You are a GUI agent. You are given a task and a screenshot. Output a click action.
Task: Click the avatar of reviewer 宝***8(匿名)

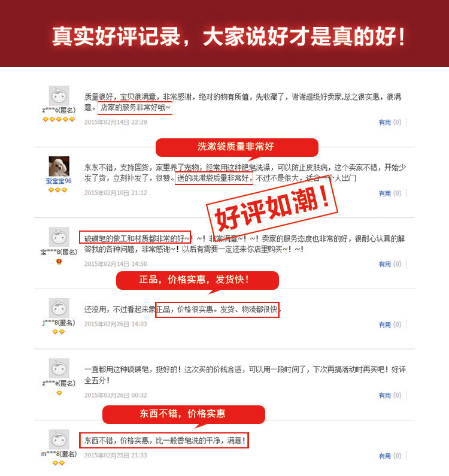pyautogui.click(x=59, y=237)
